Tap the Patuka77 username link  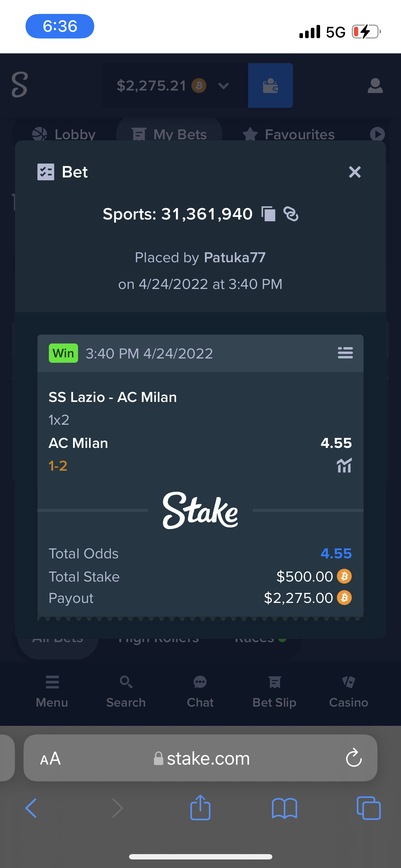235,257
